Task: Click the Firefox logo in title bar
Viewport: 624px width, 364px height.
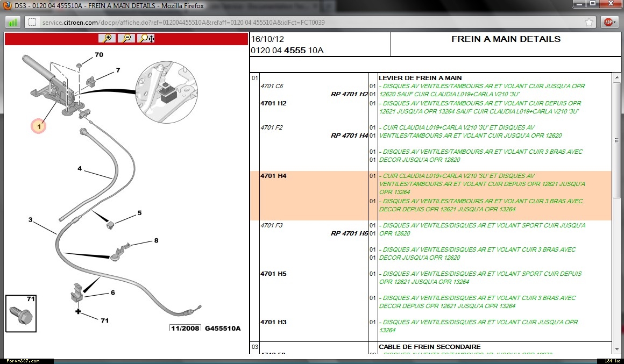Action: point(7,5)
